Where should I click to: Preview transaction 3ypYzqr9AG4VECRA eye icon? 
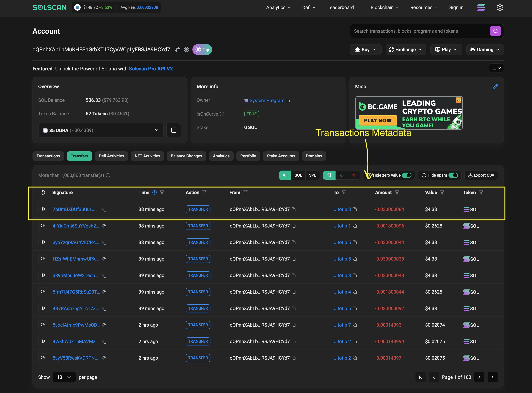click(43, 242)
